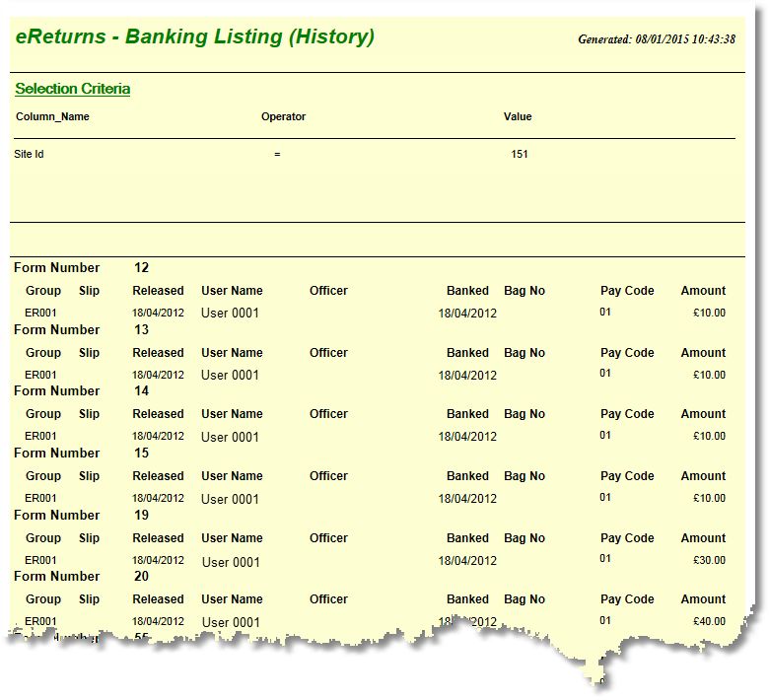The width and height of the screenshot is (769, 700).
Task: Click Officer header under Form Number 15
Action: tap(328, 476)
